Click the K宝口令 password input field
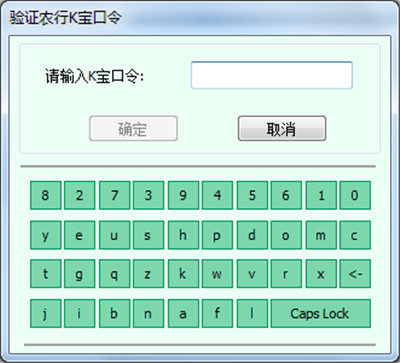Image resolution: width=400 pixels, height=363 pixels. tap(272, 75)
